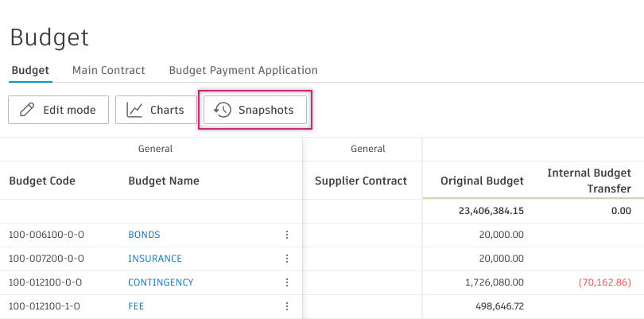Screen dimensions: 644x319
Task: Click the Snapshots history clock icon
Action: [x=223, y=111]
